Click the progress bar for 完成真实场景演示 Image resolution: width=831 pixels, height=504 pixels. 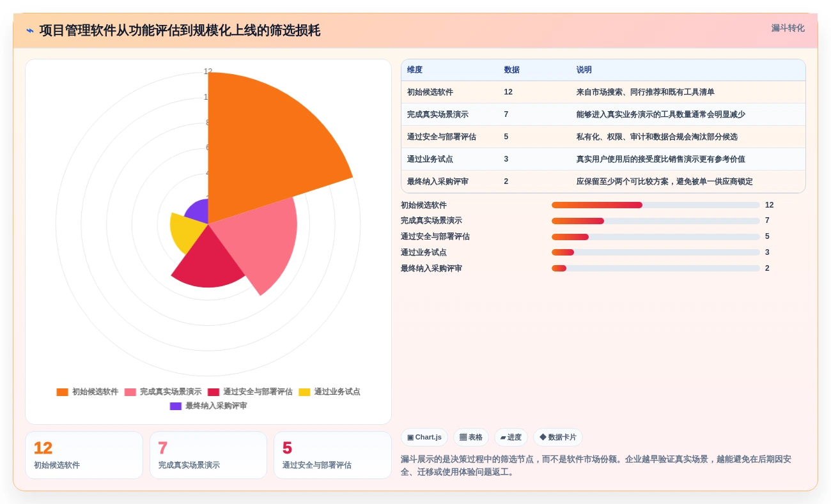pyautogui.click(x=656, y=221)
